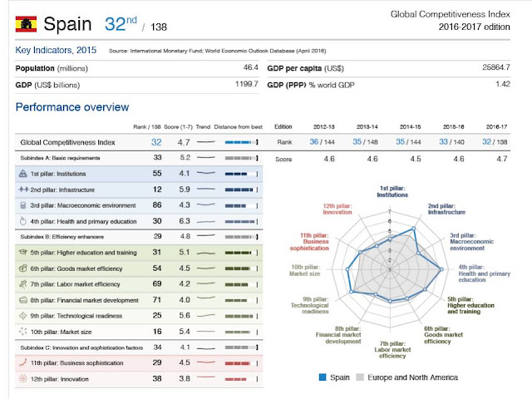The image size is (532, 399).
Task: Click the Financial market development icon
Action: pos(23,299)
